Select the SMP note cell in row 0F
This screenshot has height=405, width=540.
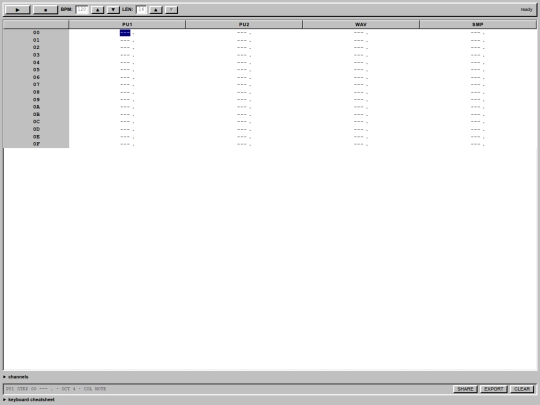tap(476, 144)
